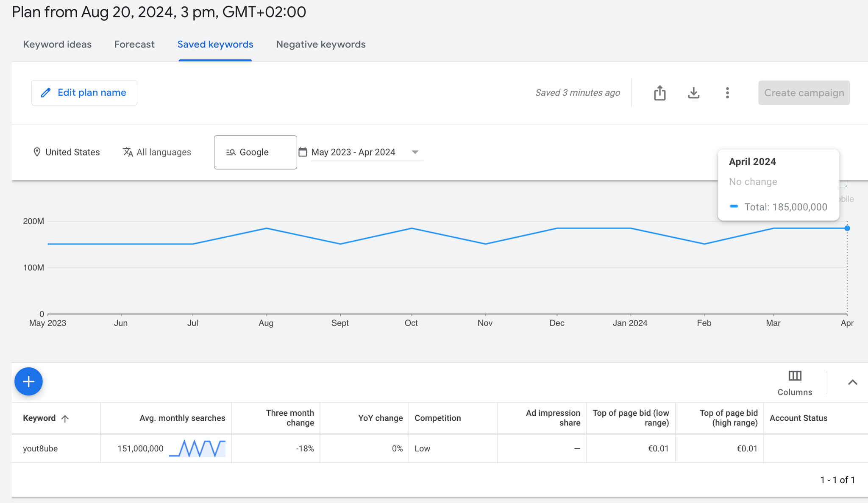Switch to the Keyword ideas tab
The width and height of the screenshot is (868, 503).
click(57, 44)
